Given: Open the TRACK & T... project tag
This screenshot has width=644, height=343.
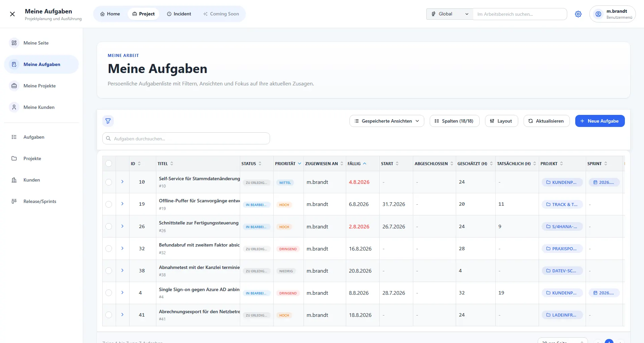Looking at the screenshot, I should click(x=562, y=204).
